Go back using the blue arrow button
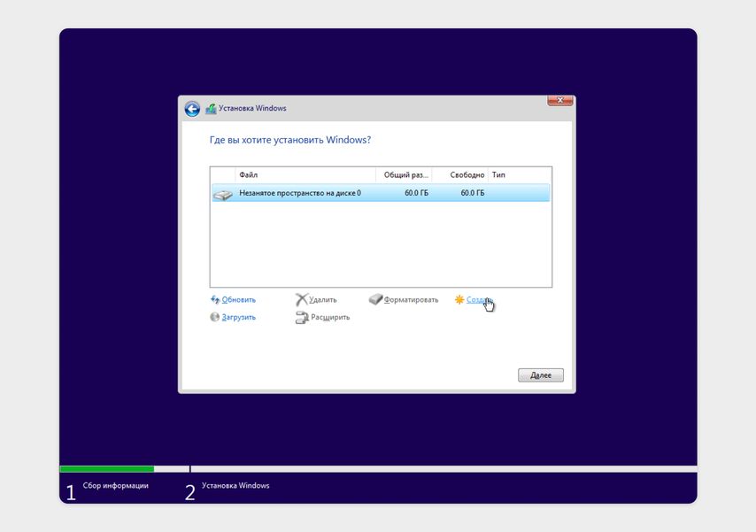This screenshot has width=756, height=532. (x=192, y=109)
